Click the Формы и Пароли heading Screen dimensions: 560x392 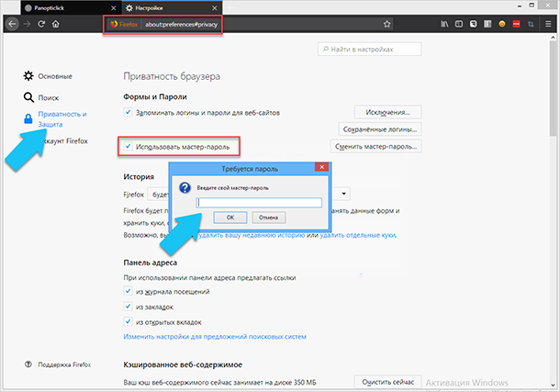(x=155, y=96)
